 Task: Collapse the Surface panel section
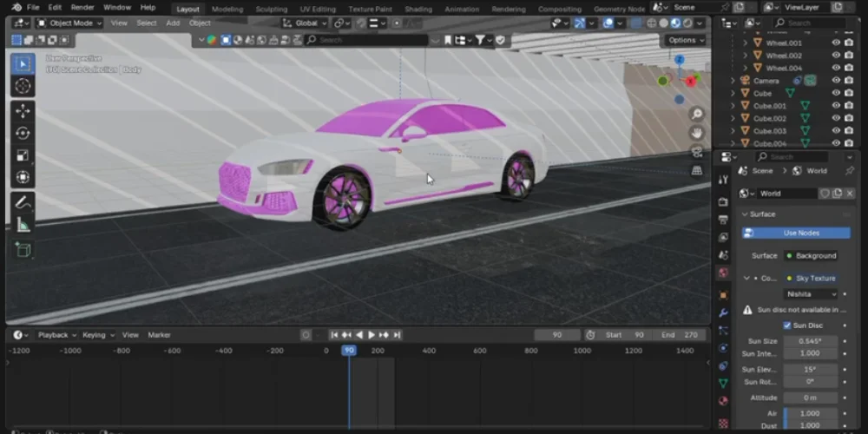745,214
